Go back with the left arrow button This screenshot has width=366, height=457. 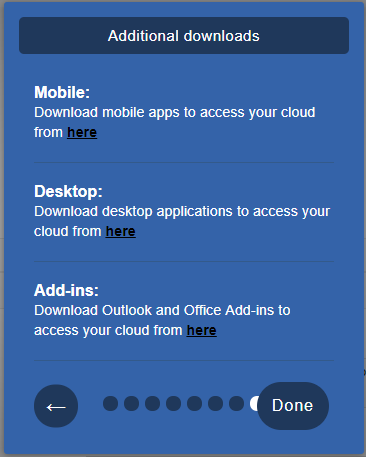[x=56, y=406]
